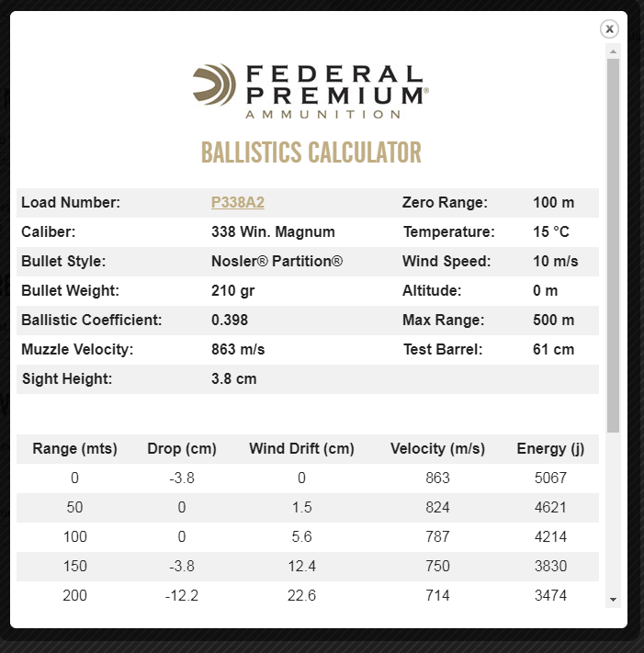Click the Wind Drift (cm) column header

pos(301,449)
